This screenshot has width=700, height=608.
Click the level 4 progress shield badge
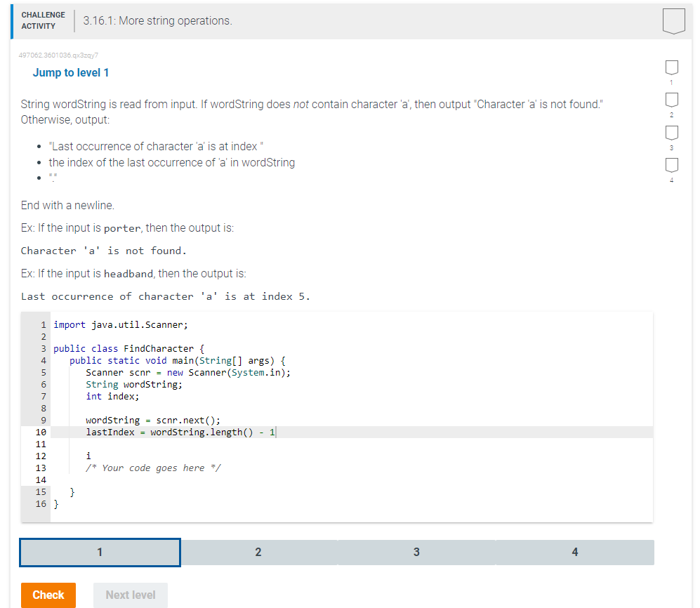pos(671,165)
